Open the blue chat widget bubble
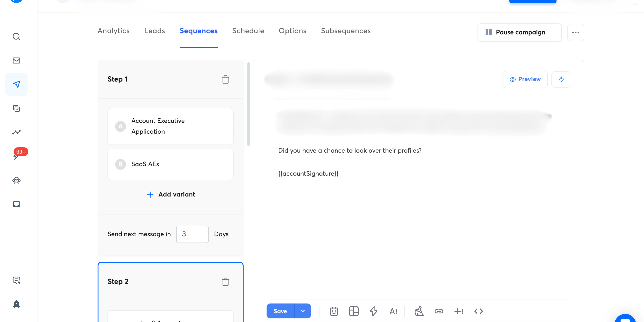 tap(625, 318)
